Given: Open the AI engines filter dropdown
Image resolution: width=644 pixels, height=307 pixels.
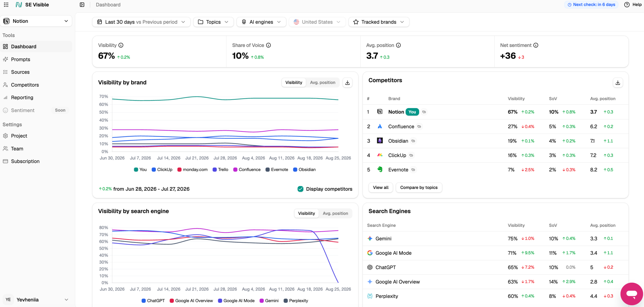Looking at the screenshot, I should (261, 22).
